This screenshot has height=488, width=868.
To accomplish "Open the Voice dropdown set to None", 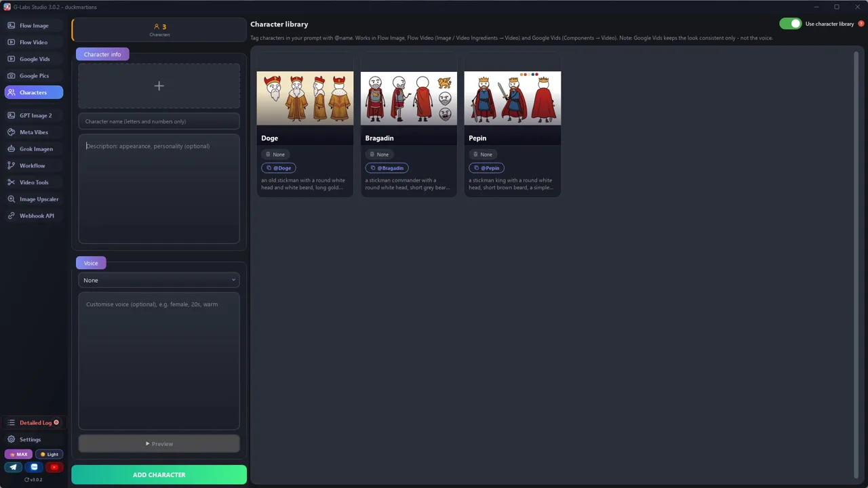I will click(159, 280).
